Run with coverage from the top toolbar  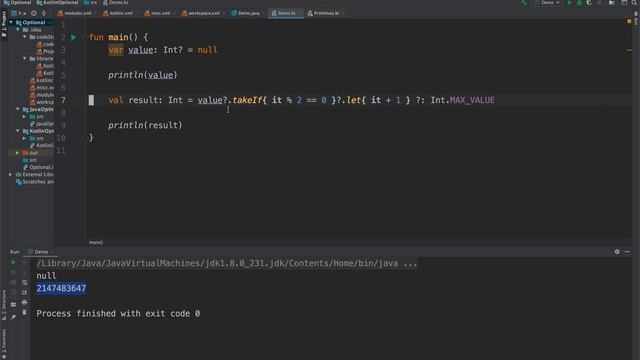pyautogui.click(x=589, y=3)
